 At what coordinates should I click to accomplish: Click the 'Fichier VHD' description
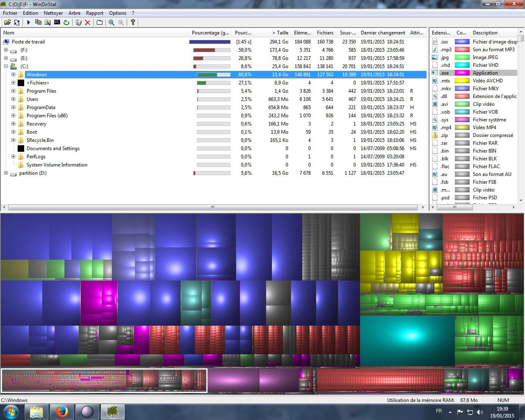coord(486,65)
